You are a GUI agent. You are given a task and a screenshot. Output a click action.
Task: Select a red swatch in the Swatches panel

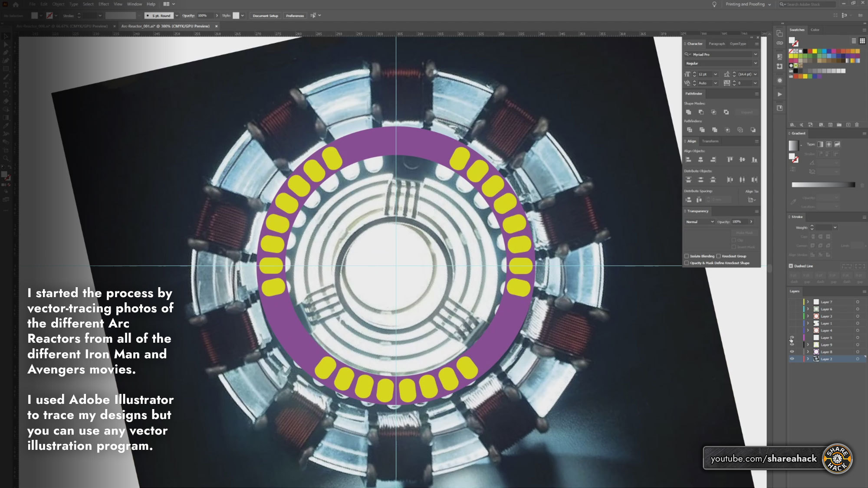pyautogui.click(x=810, y=51)
